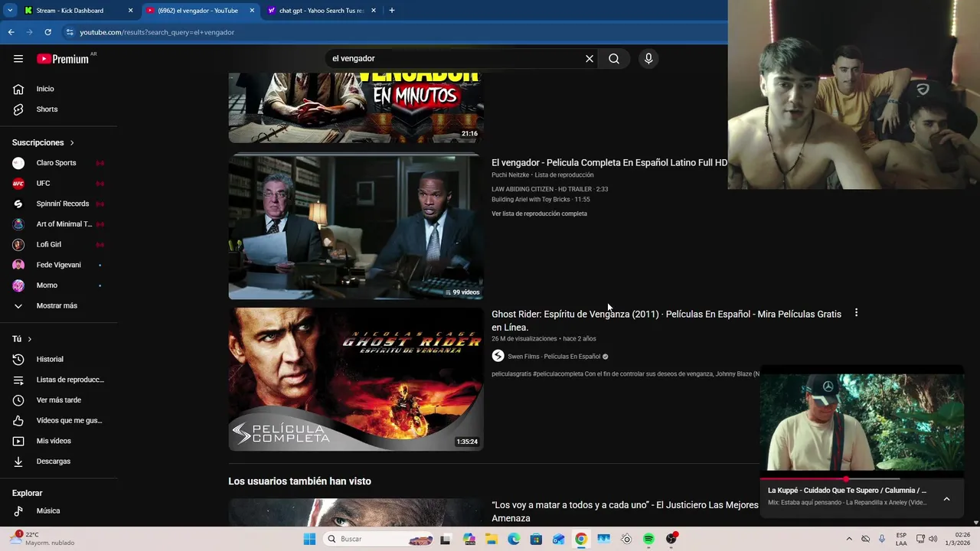Open the La Kuppé miniplayer title
The image size is (980, 551).
coord(847,491)
